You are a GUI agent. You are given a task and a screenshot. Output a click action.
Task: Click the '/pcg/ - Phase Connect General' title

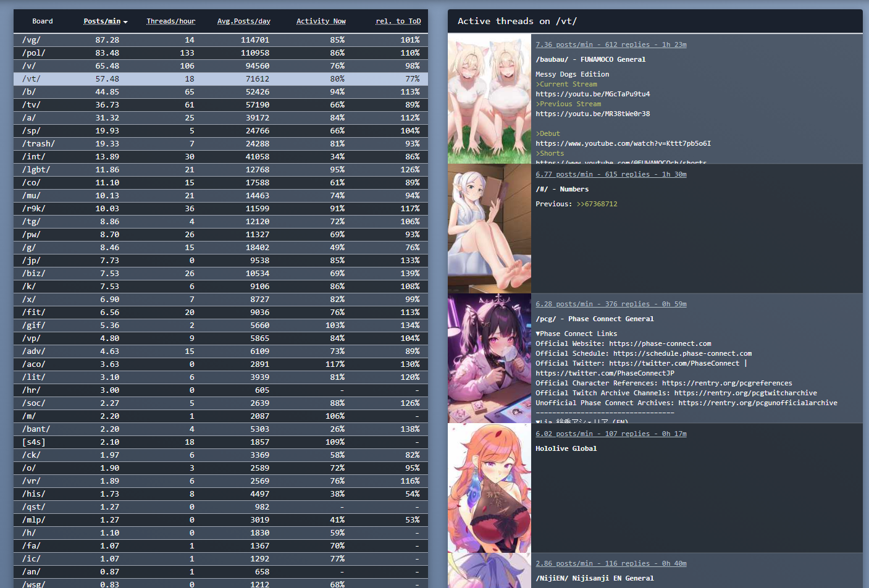pyautogui.click(x=595, y=319)
